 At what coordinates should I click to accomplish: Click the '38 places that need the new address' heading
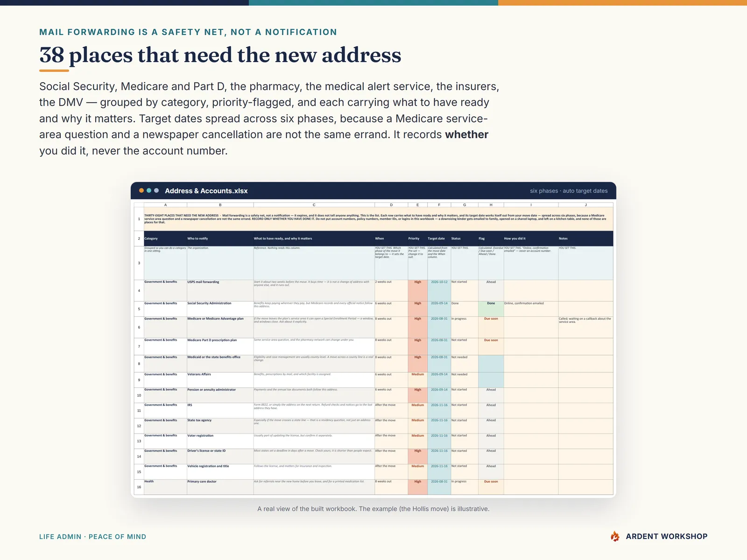pos(220,55)
